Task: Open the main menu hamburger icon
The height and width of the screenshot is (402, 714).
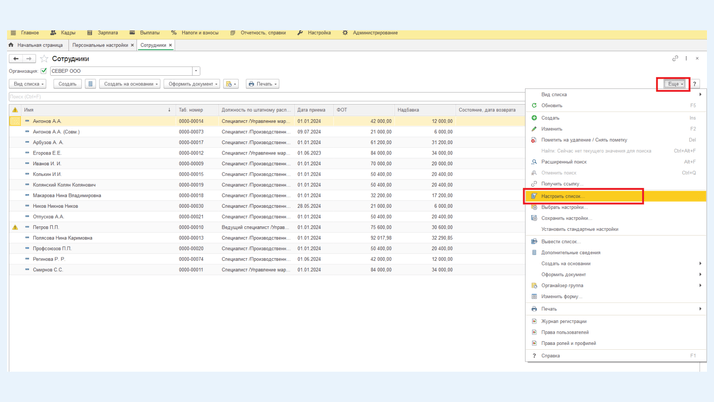Action: [13, 33]
